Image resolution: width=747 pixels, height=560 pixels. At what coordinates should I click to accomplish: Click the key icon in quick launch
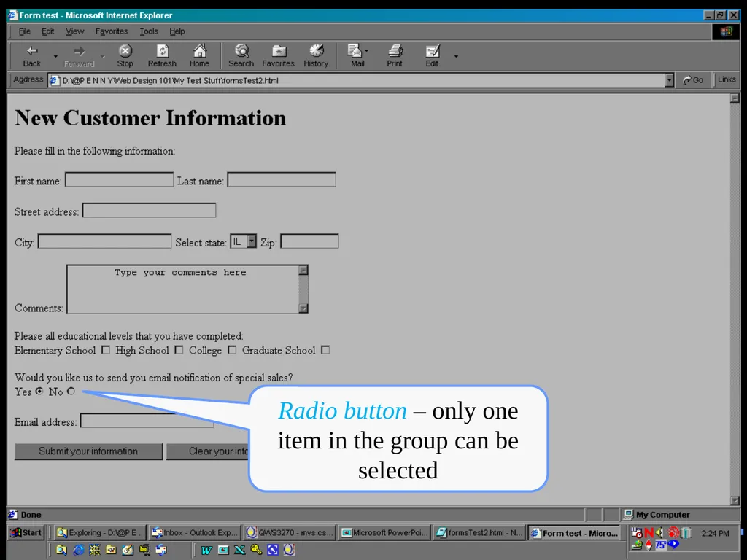coord(256,550)
